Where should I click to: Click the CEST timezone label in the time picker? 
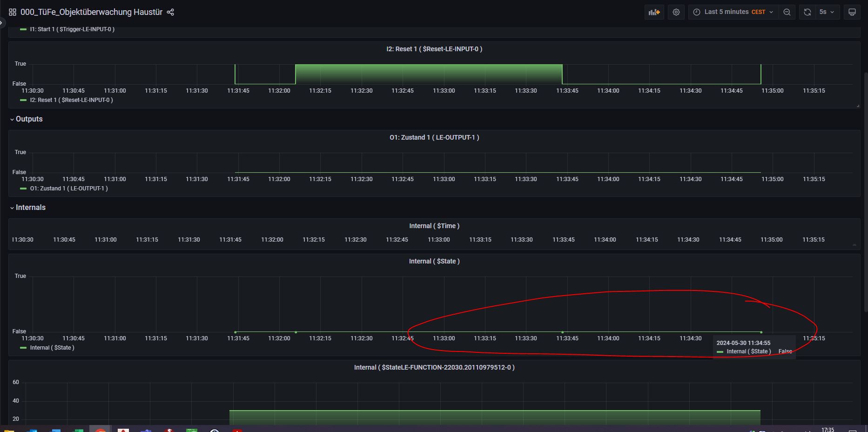758,12
